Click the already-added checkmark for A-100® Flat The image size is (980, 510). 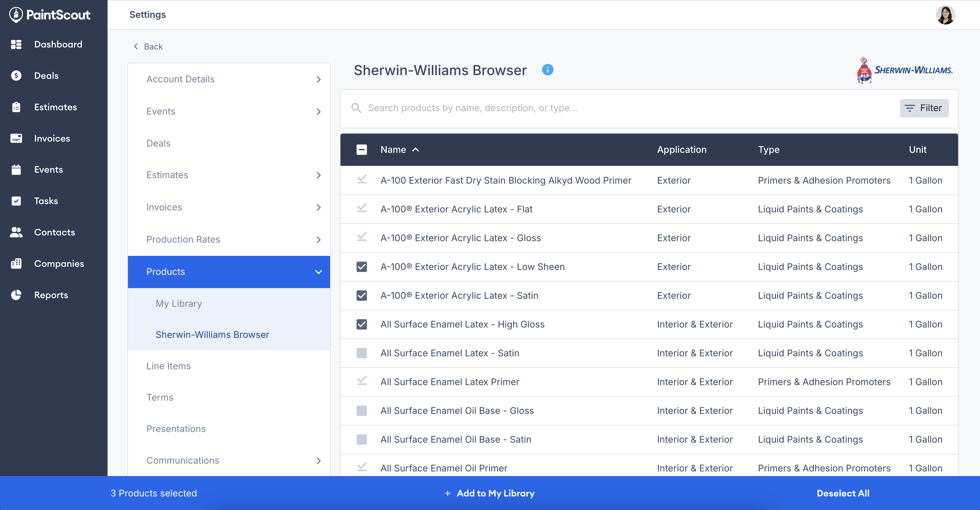coord(362,208)
